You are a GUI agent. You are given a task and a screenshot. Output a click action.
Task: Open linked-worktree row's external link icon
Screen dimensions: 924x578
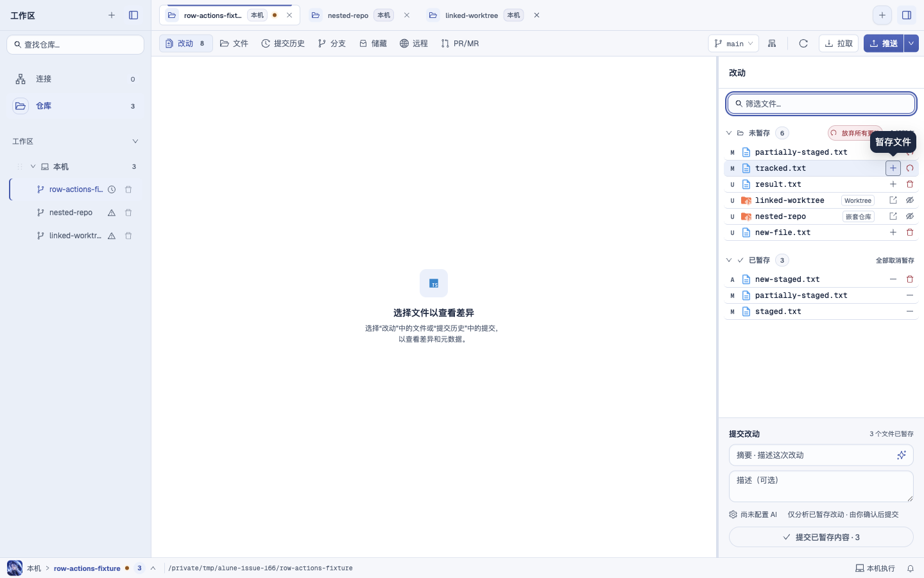(x=893, y=200)
